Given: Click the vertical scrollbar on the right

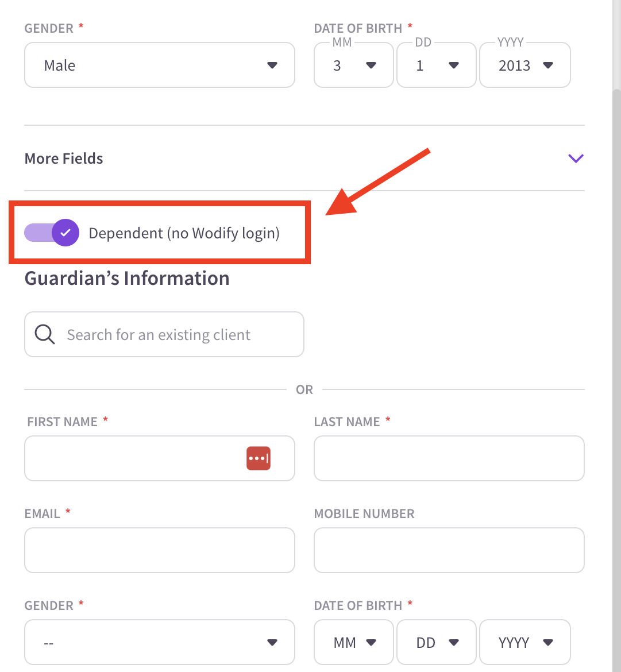Looking at the screenshot, I should tap(616, 377).
